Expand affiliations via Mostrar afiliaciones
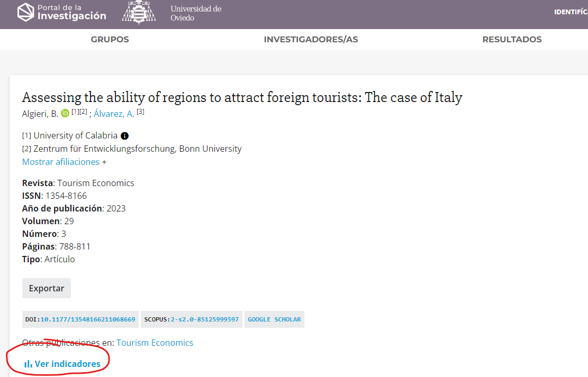Image resolution: width=588 pixels, height=377 pixels. (x=61, y=162)
